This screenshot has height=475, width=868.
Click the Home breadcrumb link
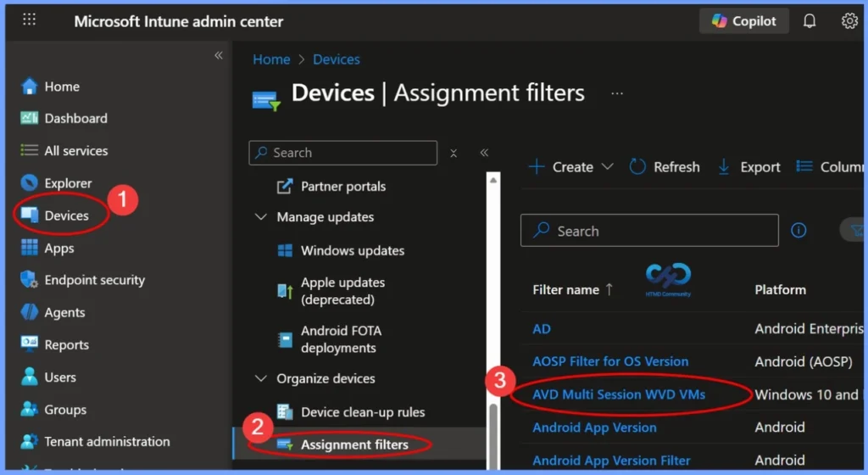click(x=271, y=59)
